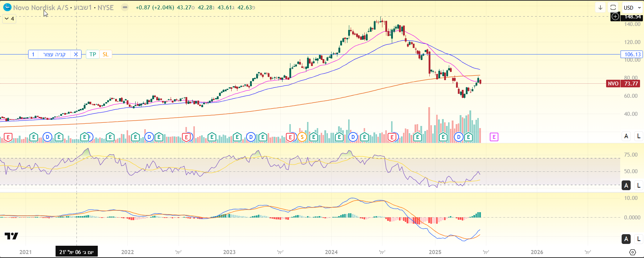Open the USD currency dropdown
644x258 pixels.
click(x=632, y=8)
